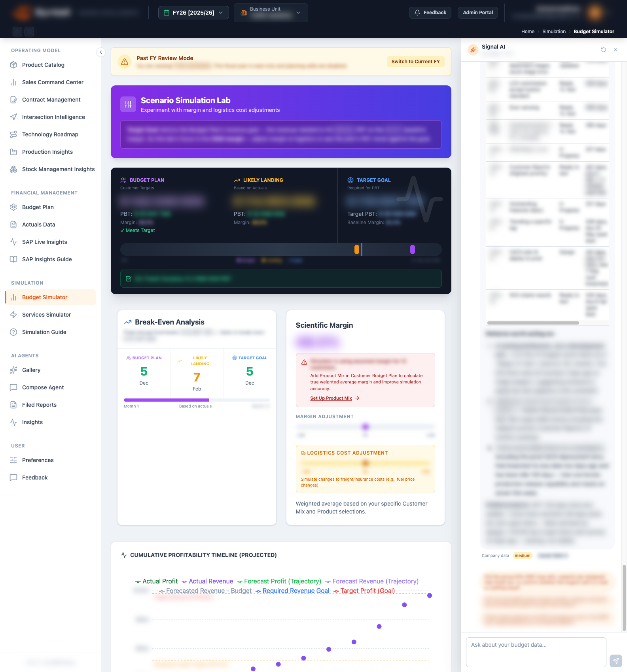Viewport: 627px width, 672px height.
Task: Open the Feedback button in header
Action: pyautogui.click(x=430, y=13)
